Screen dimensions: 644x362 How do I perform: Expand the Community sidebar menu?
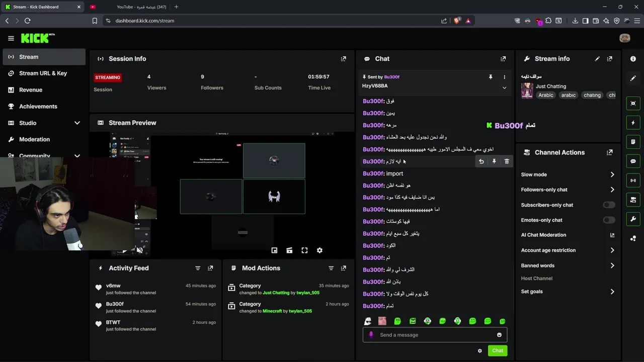[x=77, y=156]
